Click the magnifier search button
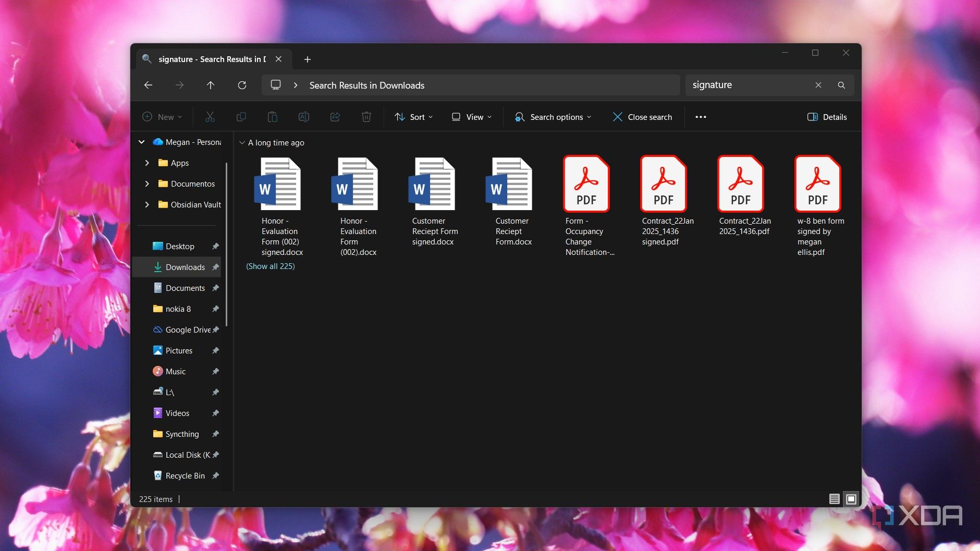The height and width of the screenshot is (551, 980). click(841, 85)
